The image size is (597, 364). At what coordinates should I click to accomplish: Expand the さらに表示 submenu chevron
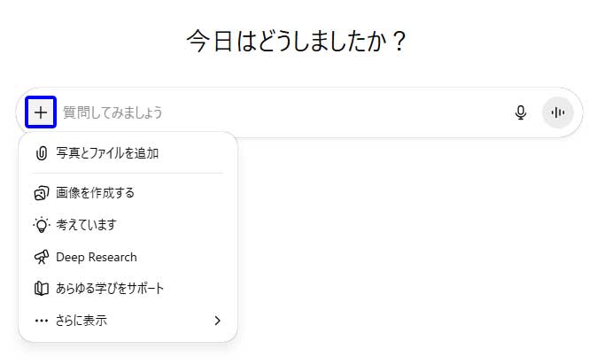pos(217,321)
